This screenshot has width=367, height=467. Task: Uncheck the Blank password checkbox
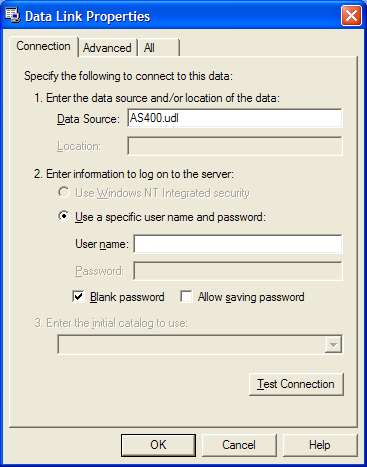point(78,297)
